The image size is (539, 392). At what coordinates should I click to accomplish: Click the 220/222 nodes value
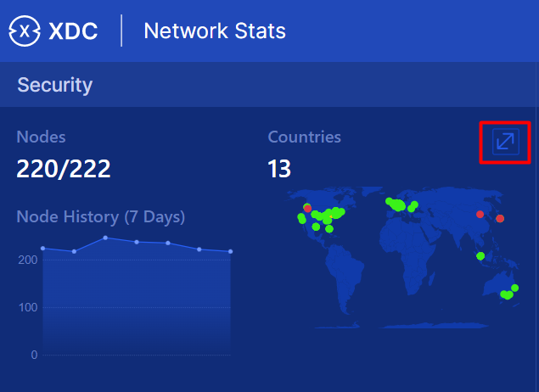(x=64, y=169)
